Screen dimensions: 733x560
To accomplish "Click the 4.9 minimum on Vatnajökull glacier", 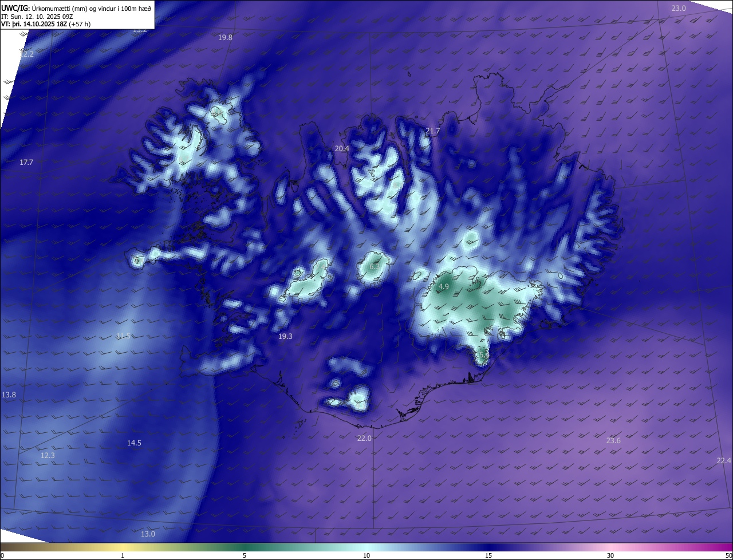I will [444, 287].
